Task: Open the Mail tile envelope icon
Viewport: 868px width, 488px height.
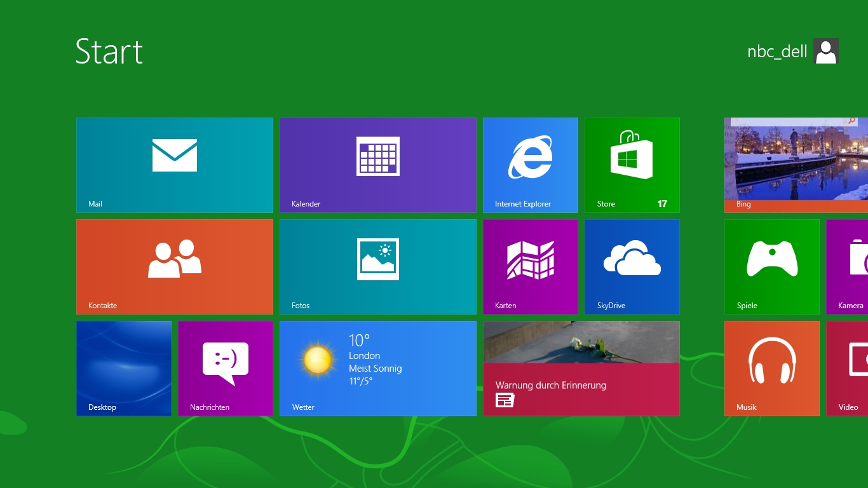Action: coord(175,155)
